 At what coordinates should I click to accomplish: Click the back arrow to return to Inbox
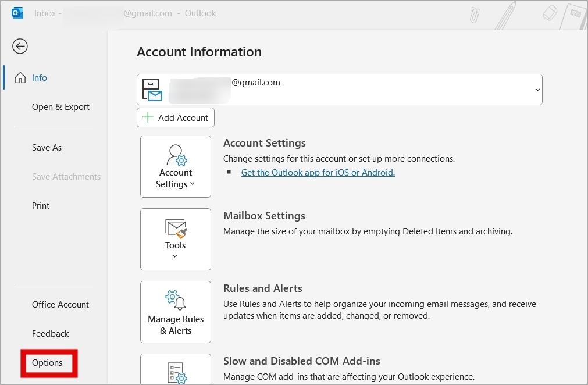click(x=20, y=47)
